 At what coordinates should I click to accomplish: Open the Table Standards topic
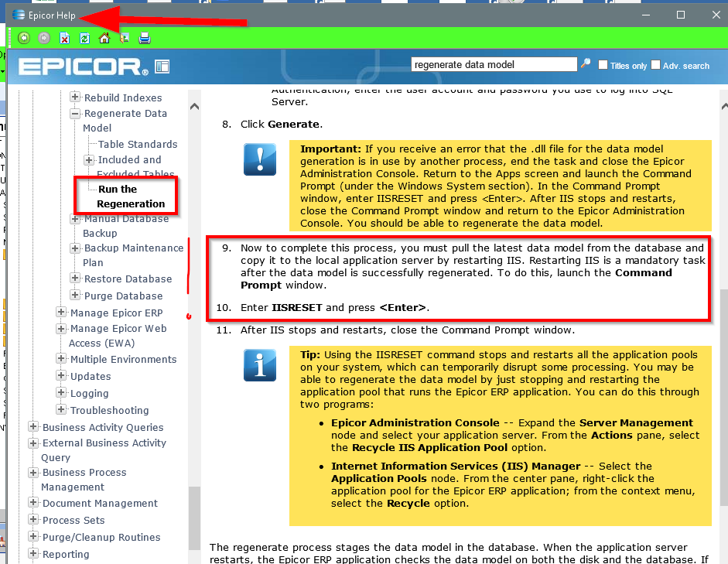[138, 145]
